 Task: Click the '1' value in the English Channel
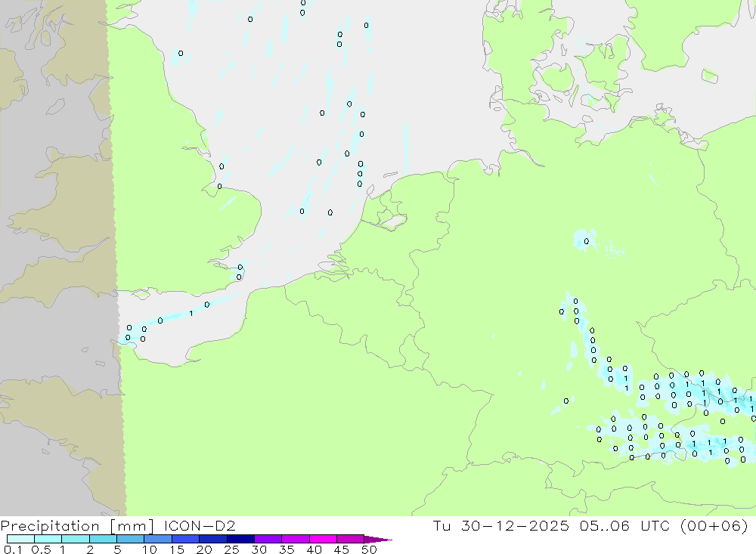191,314
